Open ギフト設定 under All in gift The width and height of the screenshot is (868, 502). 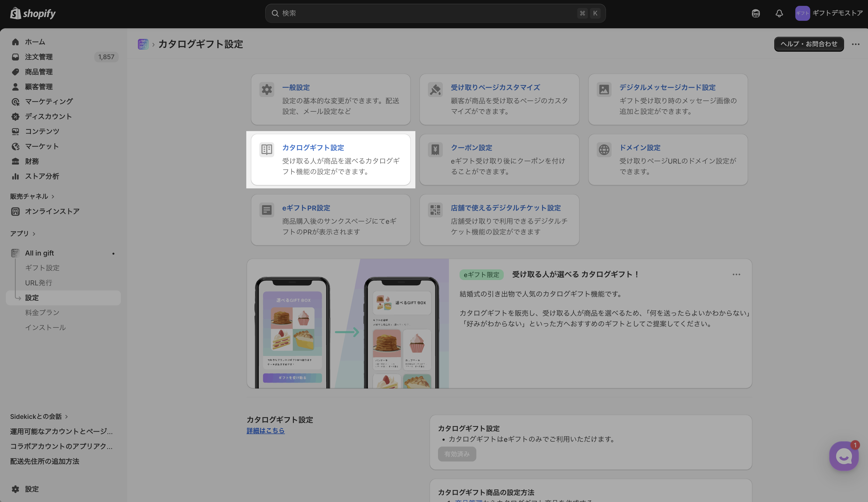tap(42, 268)
